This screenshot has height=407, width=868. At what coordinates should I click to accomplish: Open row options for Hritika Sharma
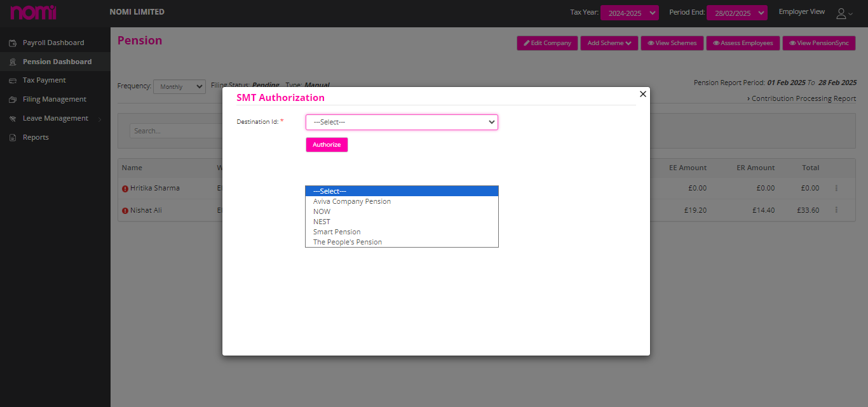pos(836,188)
